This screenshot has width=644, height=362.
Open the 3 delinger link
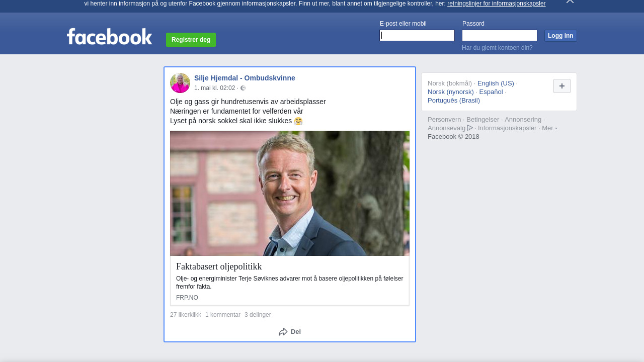[258, 315]
